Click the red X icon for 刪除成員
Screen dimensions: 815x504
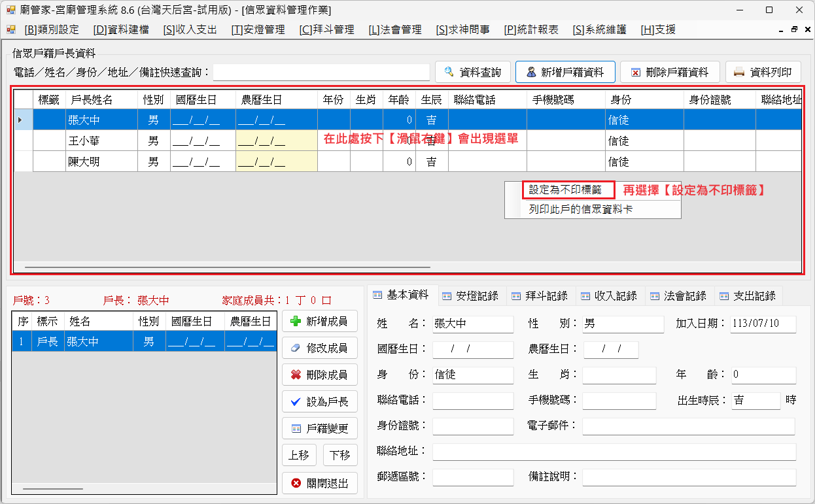(x=296, y=375)
